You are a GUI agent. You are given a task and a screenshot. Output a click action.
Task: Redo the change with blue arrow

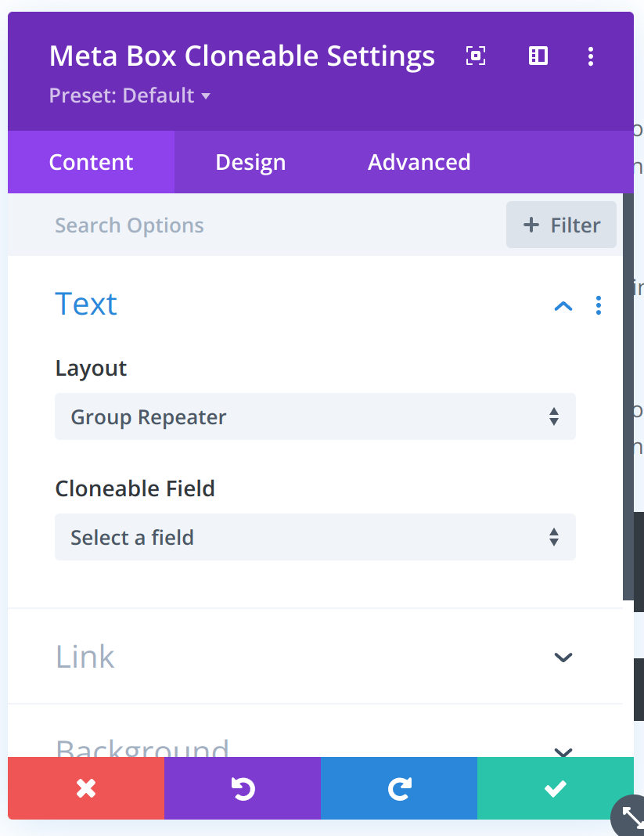point(399,788)
